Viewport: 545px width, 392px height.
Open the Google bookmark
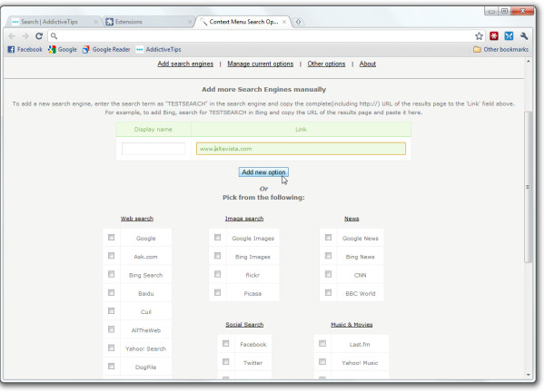[63, 49]
